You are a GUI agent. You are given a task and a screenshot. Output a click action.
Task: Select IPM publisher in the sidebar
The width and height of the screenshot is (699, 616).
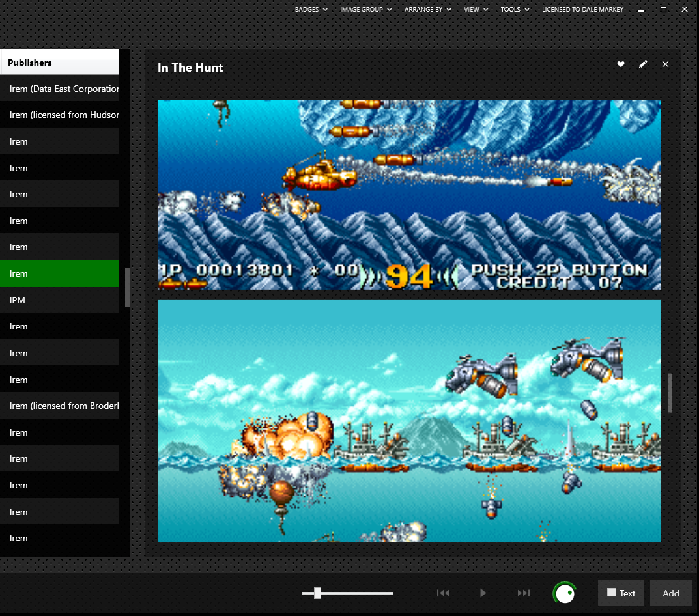click(59, 300)
